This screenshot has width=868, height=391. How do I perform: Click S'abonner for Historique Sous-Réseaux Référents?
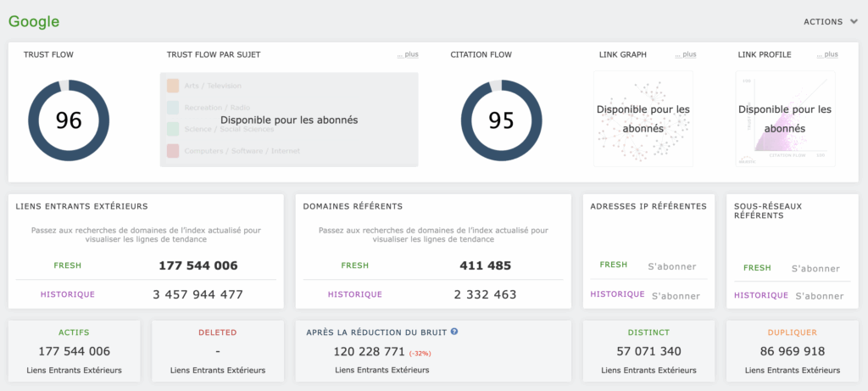tap(819, 296)
